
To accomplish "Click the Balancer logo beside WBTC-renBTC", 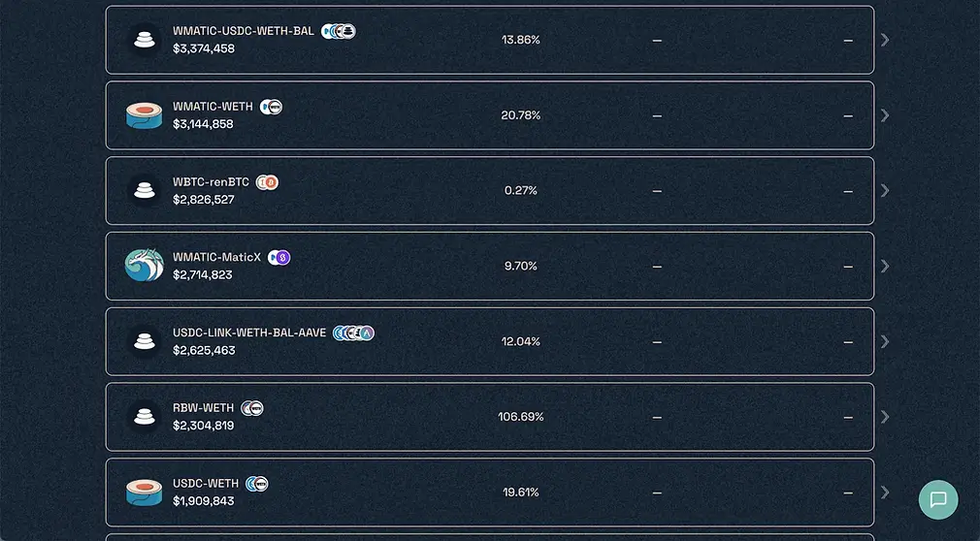I will (145, 190).
